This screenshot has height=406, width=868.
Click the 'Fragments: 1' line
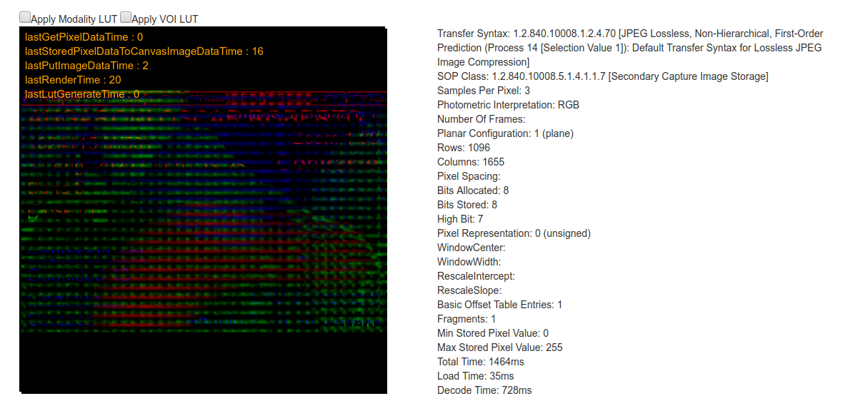[467, 319]
